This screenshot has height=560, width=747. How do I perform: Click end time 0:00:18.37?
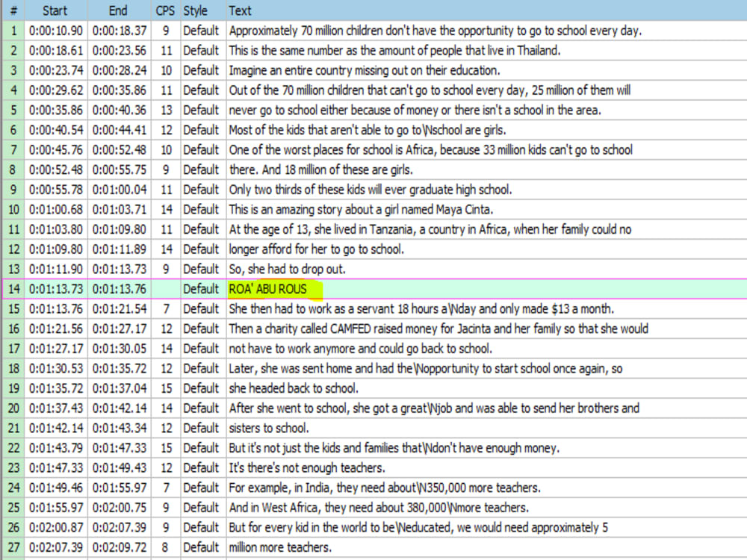click(120, 31)
